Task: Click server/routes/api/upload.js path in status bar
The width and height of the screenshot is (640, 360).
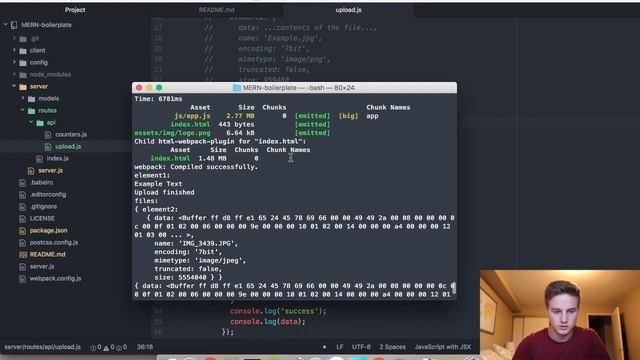Action: [x=43, y=347]
